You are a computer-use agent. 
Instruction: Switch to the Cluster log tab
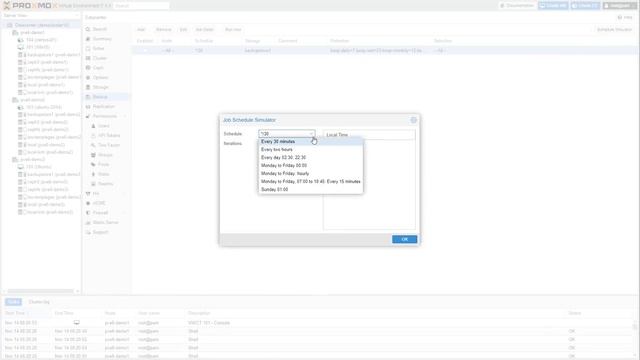[39, 302]
